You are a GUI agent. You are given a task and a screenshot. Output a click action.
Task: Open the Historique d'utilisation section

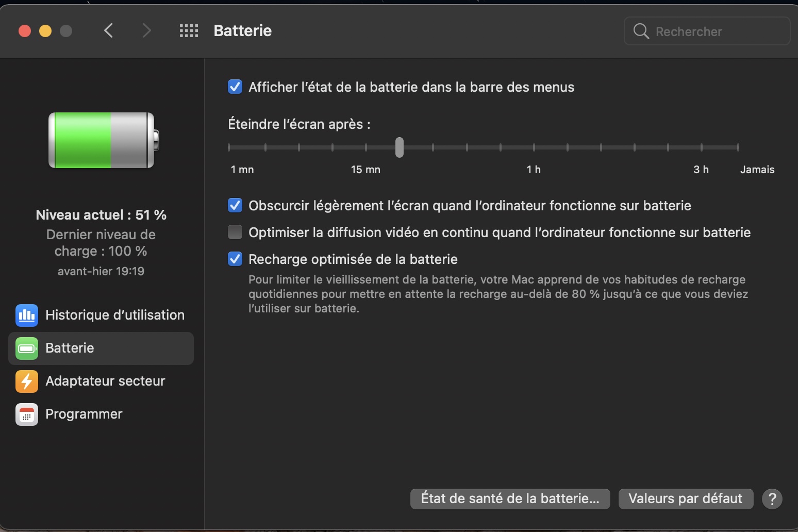point(114,315)
